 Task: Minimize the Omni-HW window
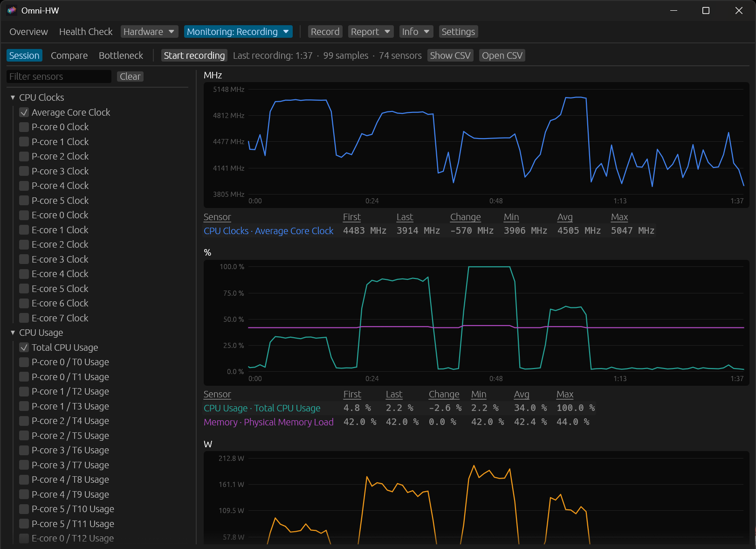pos(674,10)
